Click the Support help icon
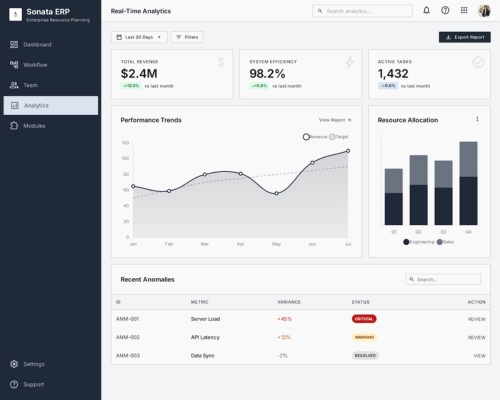Image resolution: width=500 pixels, height=400 pixels. (14, 384)
